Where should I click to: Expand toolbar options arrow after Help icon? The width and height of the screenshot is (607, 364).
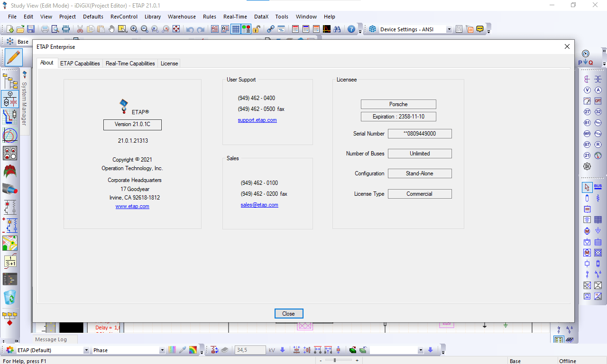[x=360, y=31]
